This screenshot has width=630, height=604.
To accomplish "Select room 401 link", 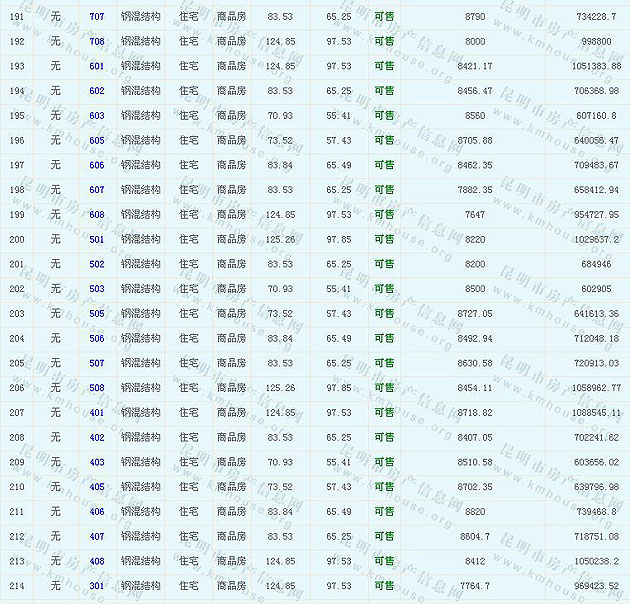I will click(96, 413).
